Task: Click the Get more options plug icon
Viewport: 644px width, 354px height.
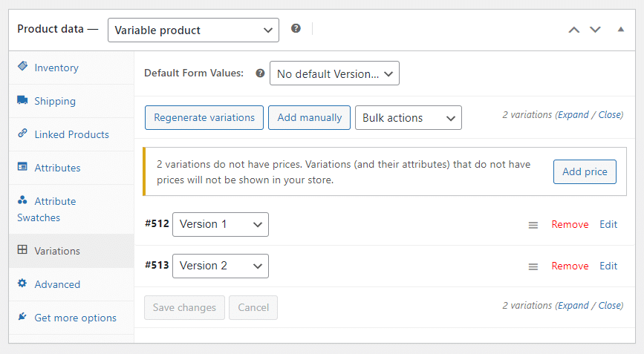Action: pyautogui.click(x=22, y=316)
